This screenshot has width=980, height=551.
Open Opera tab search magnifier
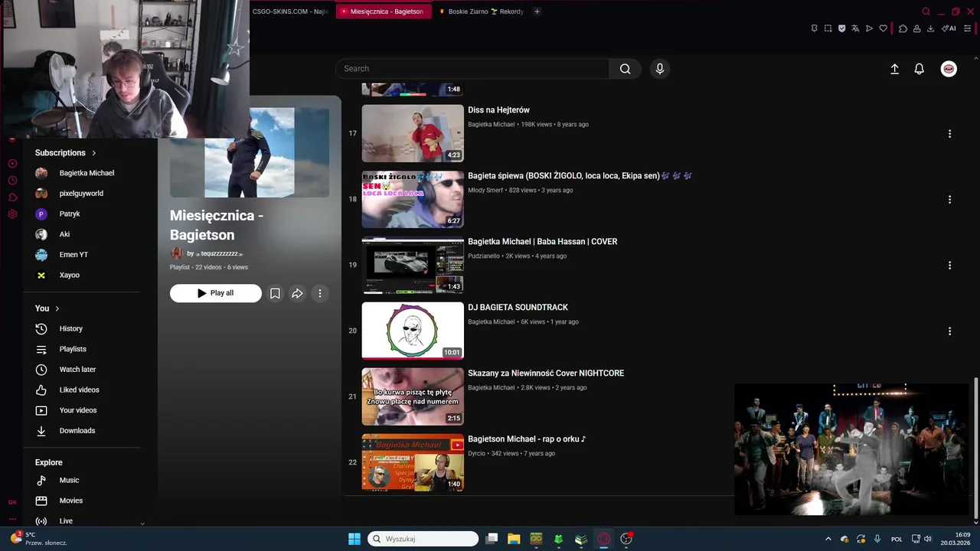click(x=926, y=11)
